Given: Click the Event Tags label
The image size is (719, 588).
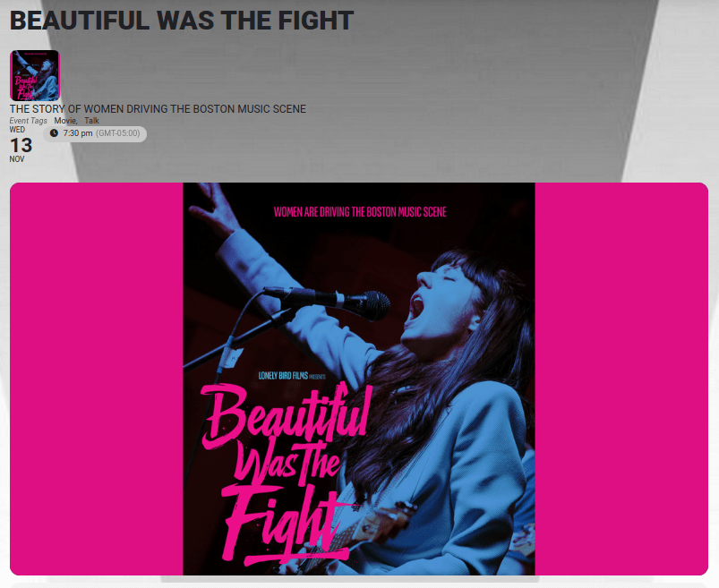Looking at the screenshot, I should (x=29, y=121).
